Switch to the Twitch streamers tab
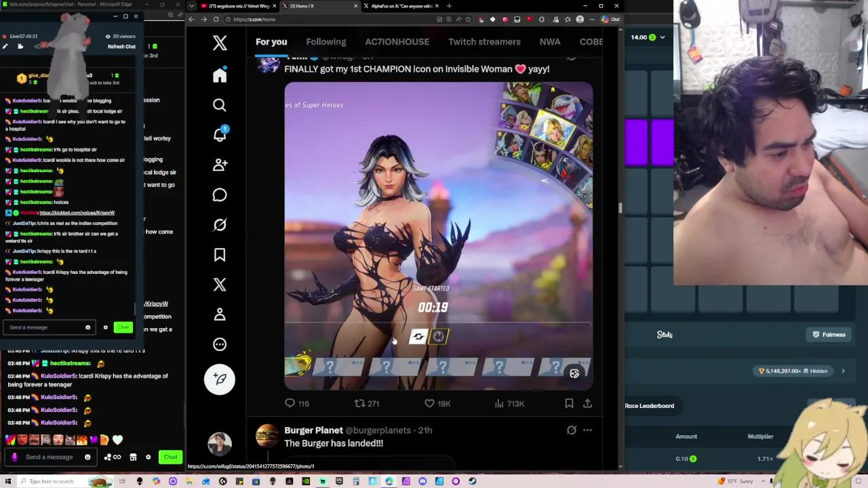Viewport: 868px width, 488px height. (484, 42)
